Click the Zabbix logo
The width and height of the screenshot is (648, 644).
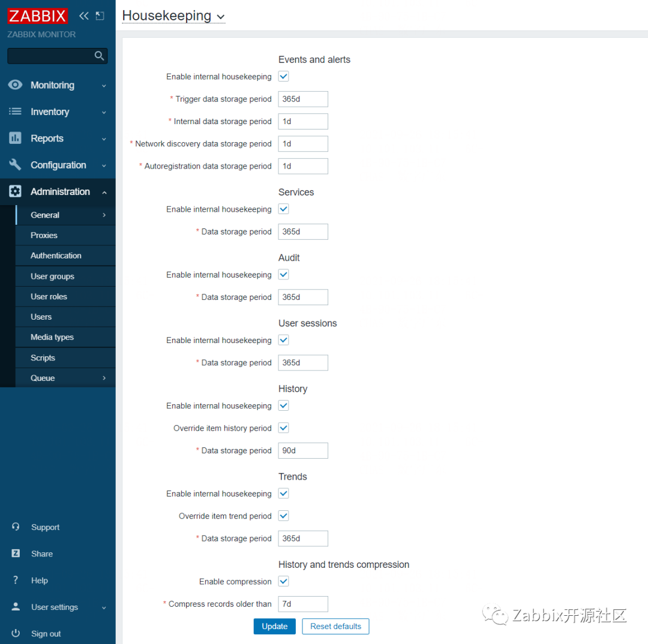tap(37, 16)
